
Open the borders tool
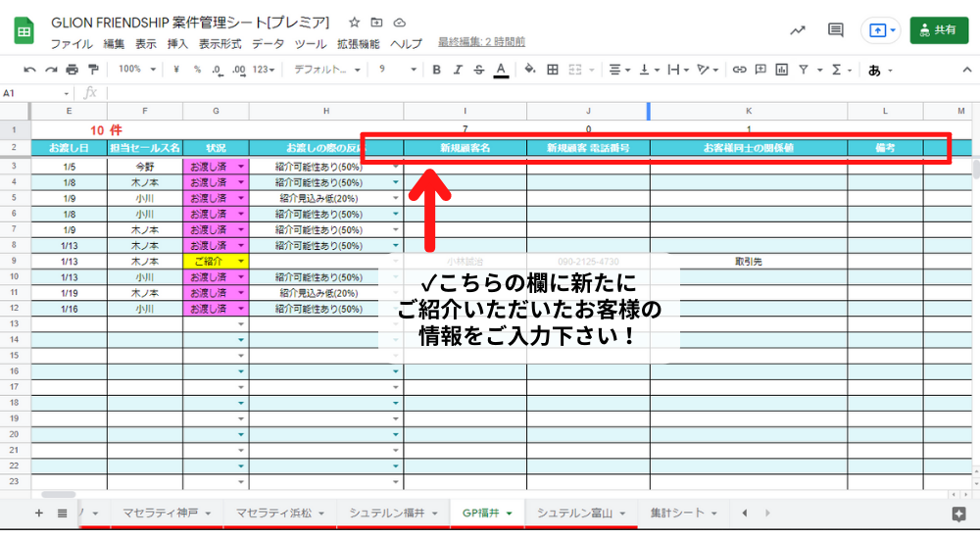[x=553, y=70]
